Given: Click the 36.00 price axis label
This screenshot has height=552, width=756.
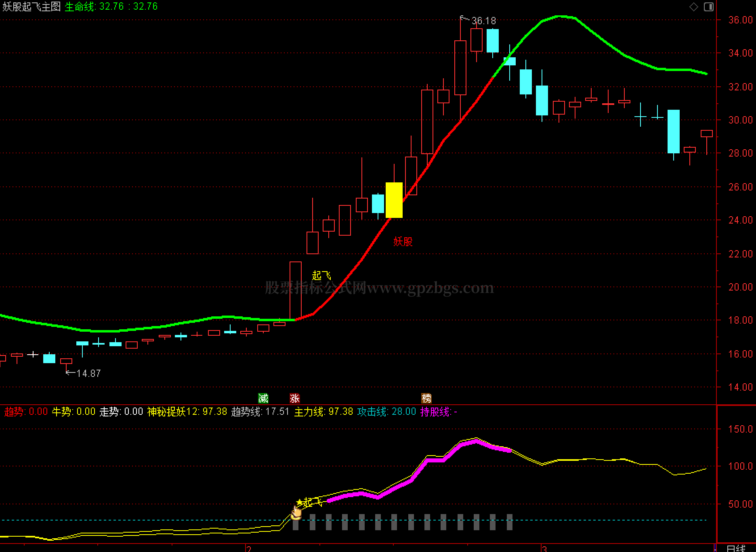Looking at the screenshot, I should coord(740,20).
